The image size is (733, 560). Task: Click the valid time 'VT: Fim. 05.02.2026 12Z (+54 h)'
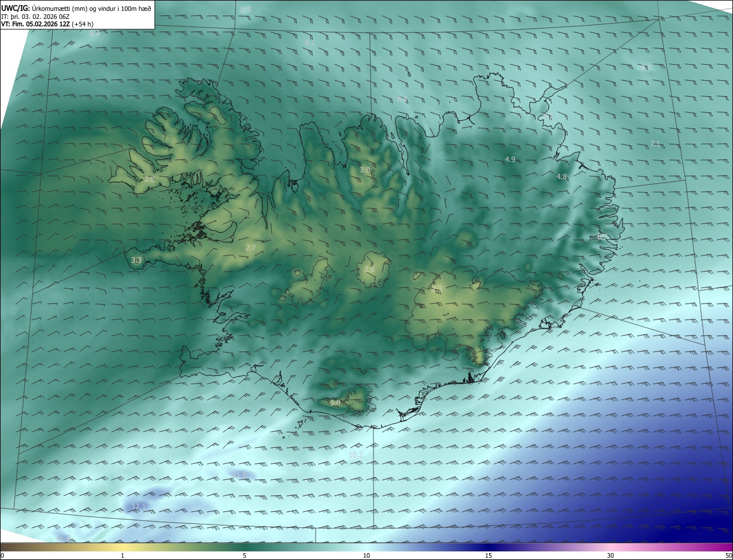pyautogui.click(x=47, y=24)
